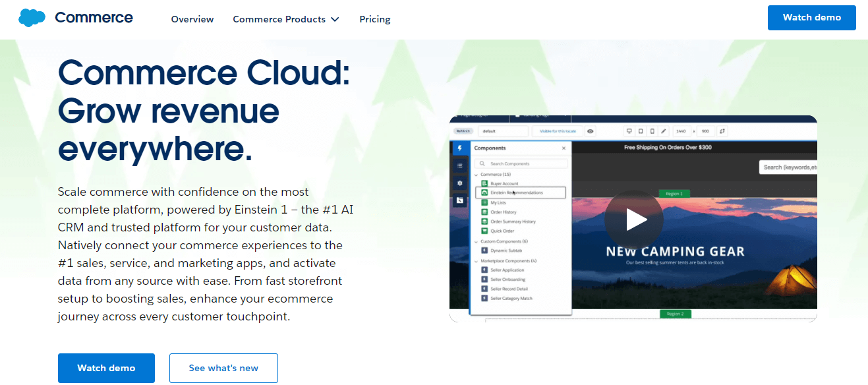Image resolution: width=868 pixels, height=385 pixels.
Task: Open See what's new
Action: pos(223,368)
